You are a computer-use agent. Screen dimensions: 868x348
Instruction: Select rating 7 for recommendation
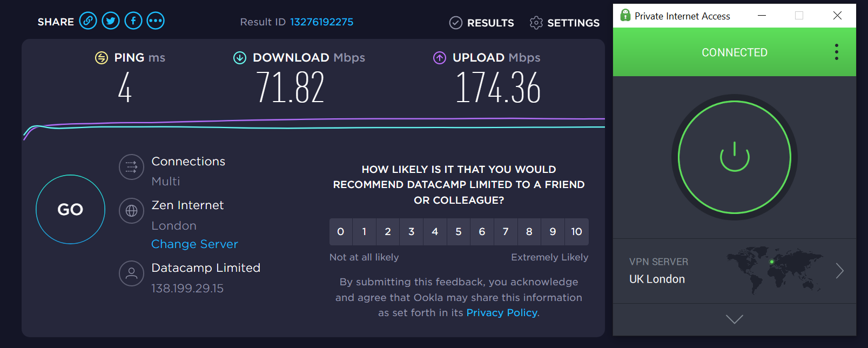(506, 232)
